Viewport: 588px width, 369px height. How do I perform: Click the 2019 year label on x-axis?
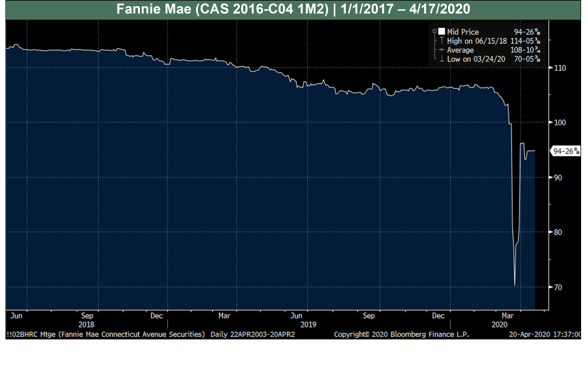coord(308,324)
